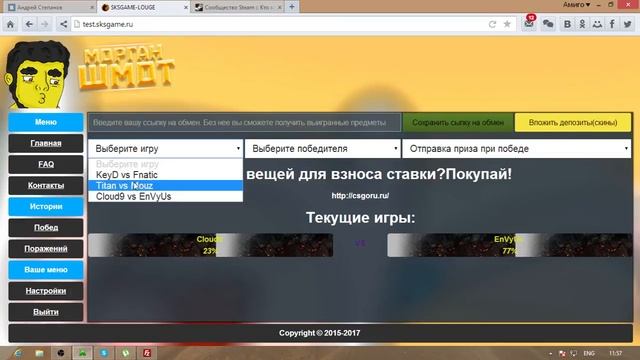Expand the Выберите победителя dropdown
The width and height of the screenshot is (640, 360).
(x=322, y=149)
